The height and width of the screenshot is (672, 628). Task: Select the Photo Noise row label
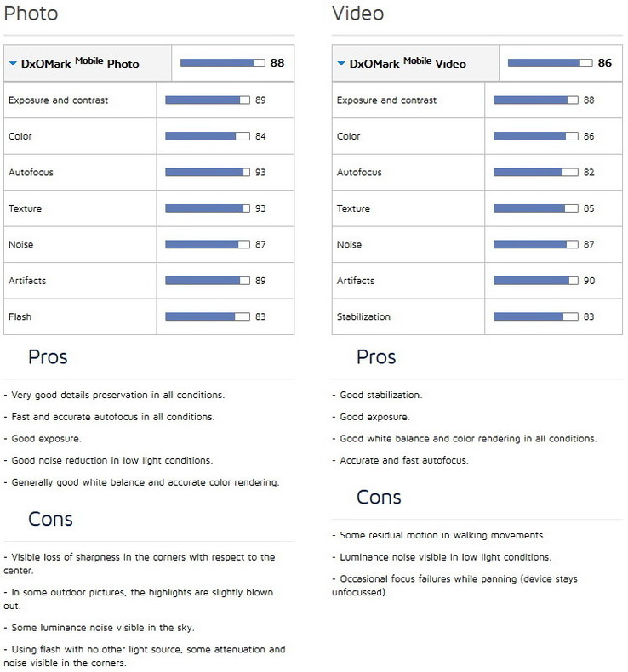[21, 245]
